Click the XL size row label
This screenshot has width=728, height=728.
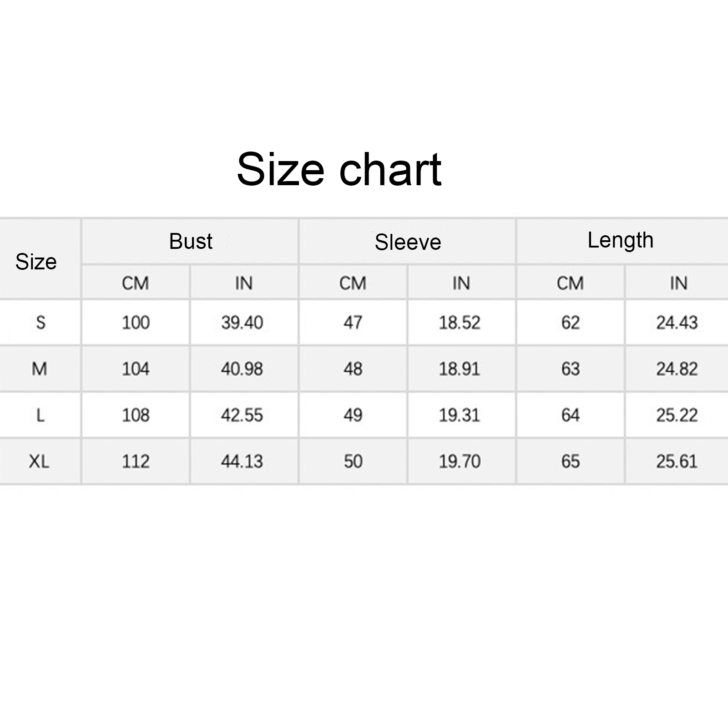tap(39, 461)
